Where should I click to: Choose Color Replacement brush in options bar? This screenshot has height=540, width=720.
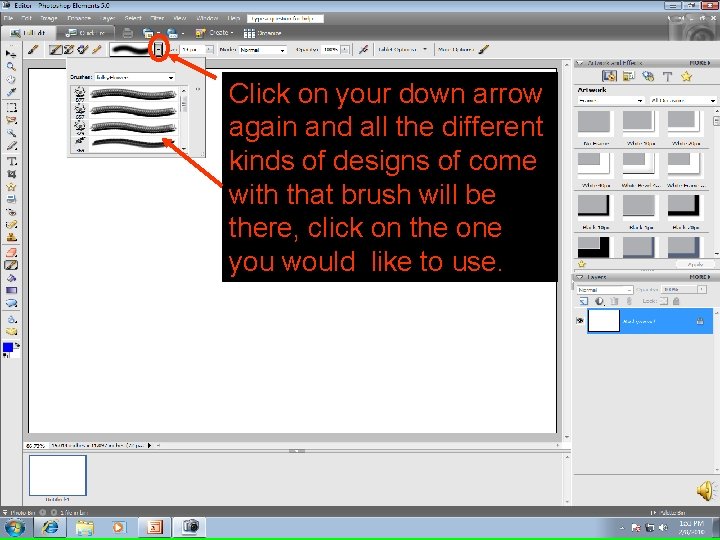tap(83, 50)
